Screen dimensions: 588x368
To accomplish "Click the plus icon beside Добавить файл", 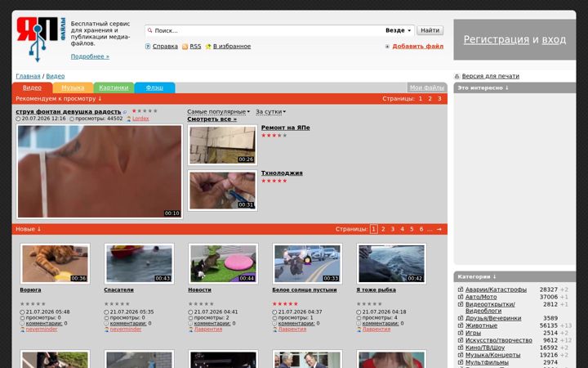I will [387, 47].
